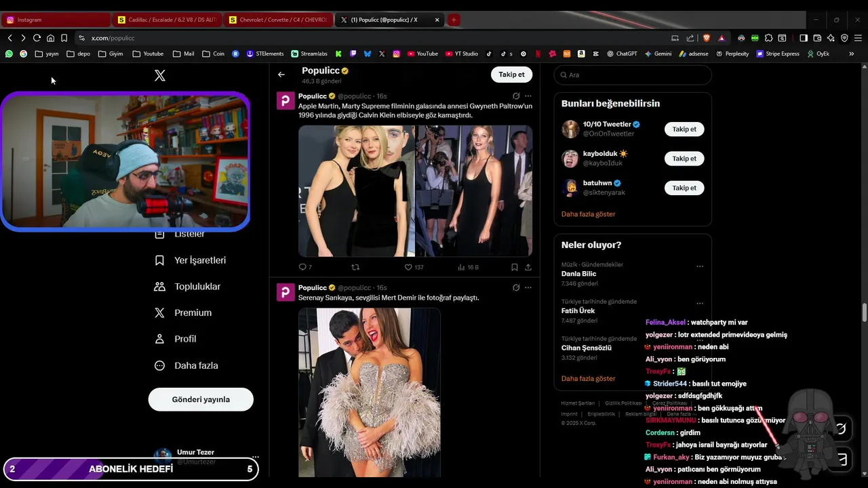Open options for Danla Bilic trend

pos(700,266)
